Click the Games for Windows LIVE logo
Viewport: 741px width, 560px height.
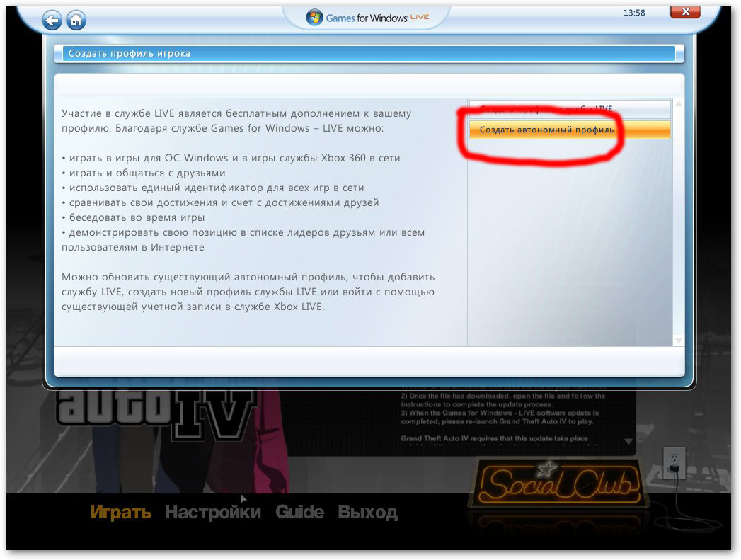click(x=367, y=18)
